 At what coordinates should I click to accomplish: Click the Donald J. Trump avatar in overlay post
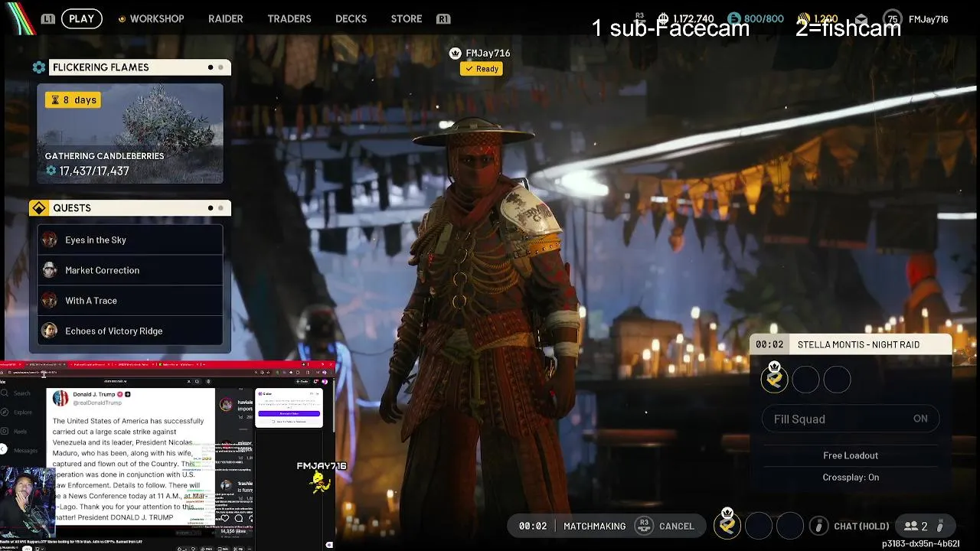(60, 398)
